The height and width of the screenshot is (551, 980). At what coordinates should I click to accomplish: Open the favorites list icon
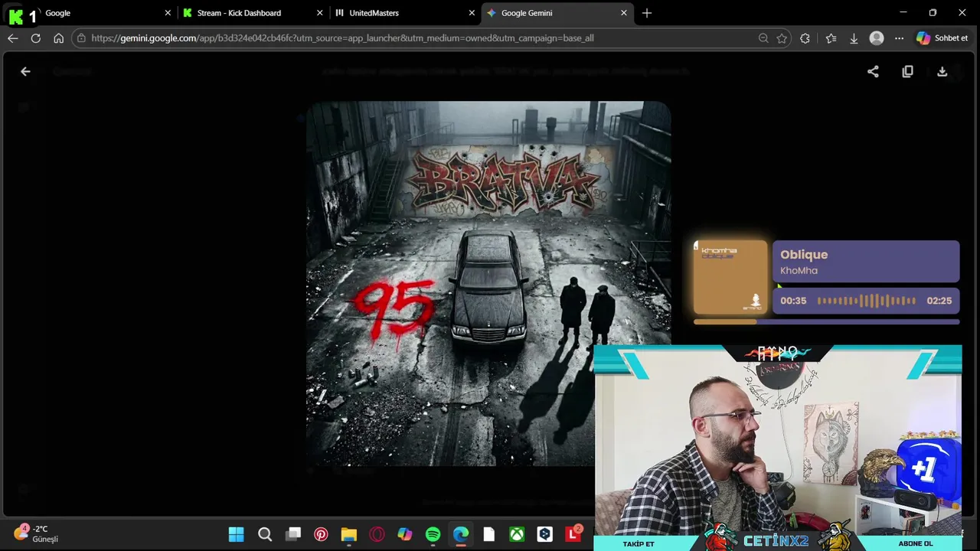coord(831,38)
